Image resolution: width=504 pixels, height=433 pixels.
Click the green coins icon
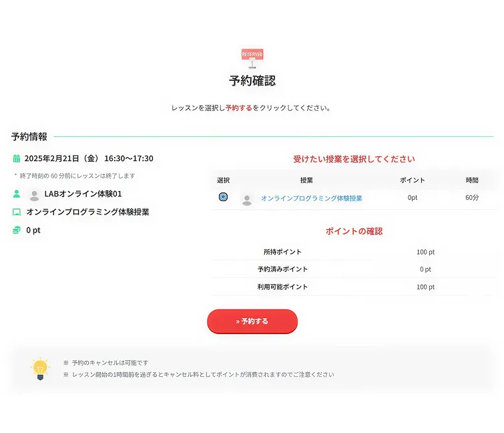(x=17, y=230)
